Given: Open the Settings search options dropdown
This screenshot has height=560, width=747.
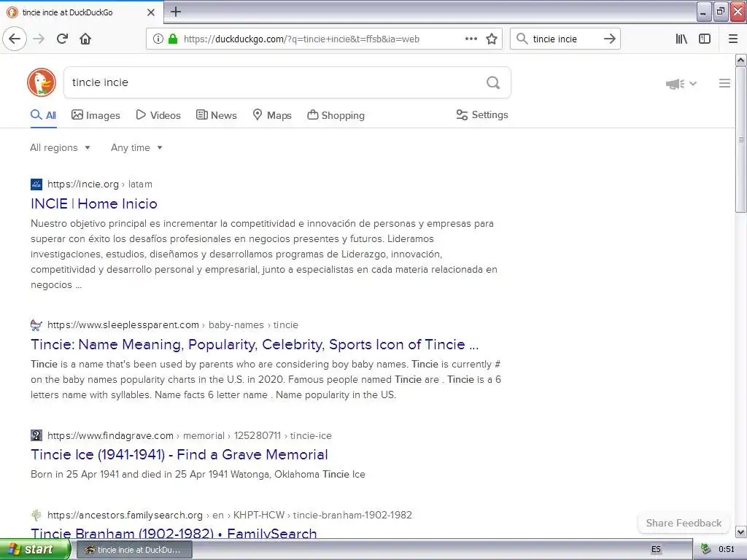Looking at the screenshot, I should point(482,114).
